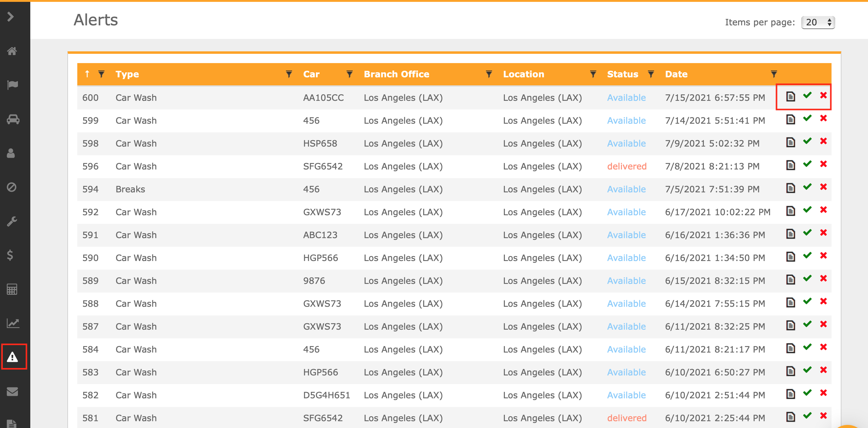Sort table by Location header
The image size is (868, 428).
click(523, 74)
